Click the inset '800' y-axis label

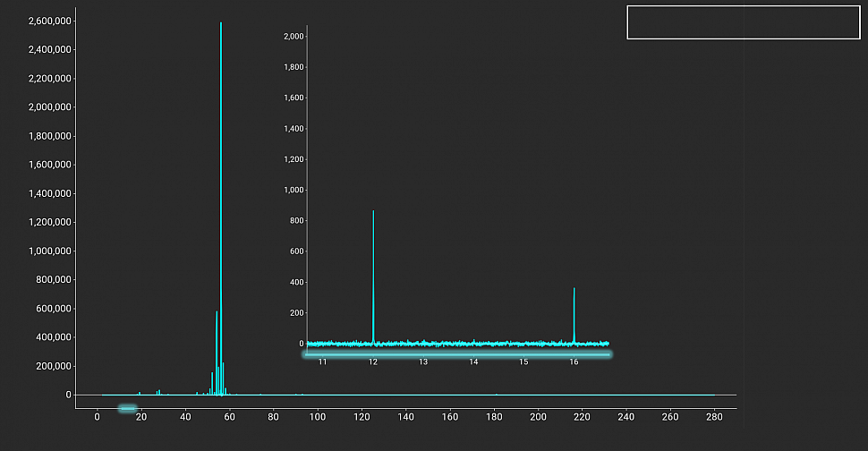point(297,221)
